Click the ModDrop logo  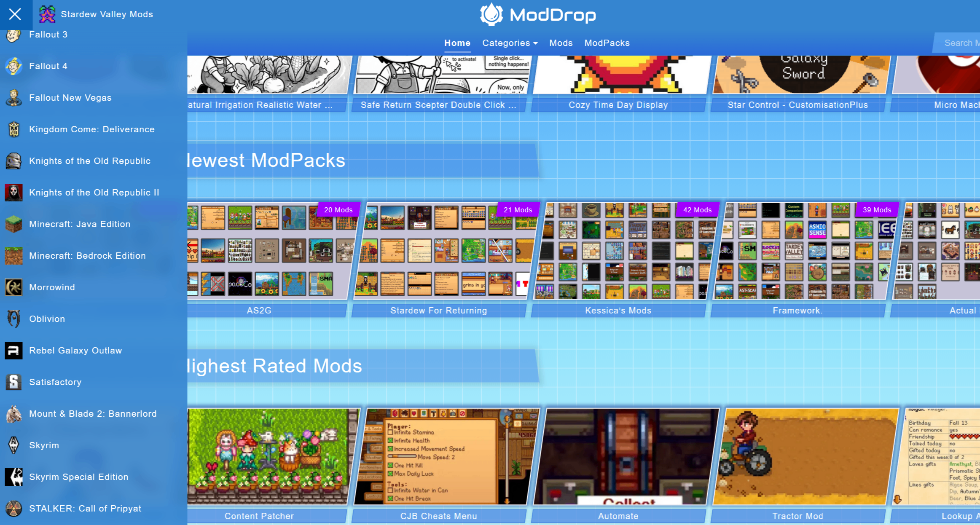pos(538,15)
